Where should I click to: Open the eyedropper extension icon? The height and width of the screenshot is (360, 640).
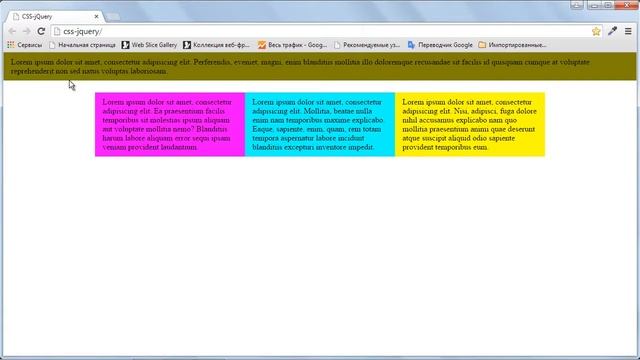click(612, 31)
